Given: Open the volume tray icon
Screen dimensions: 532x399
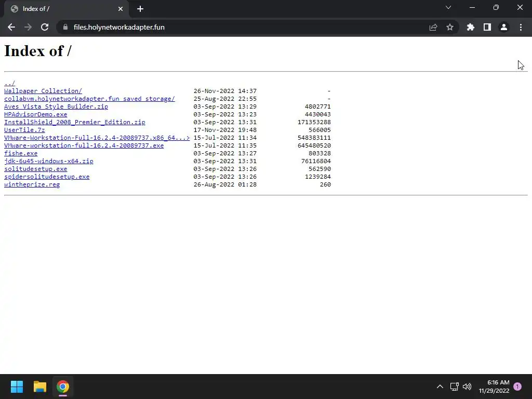Looking at the screenshot, I should coord(467,387).
